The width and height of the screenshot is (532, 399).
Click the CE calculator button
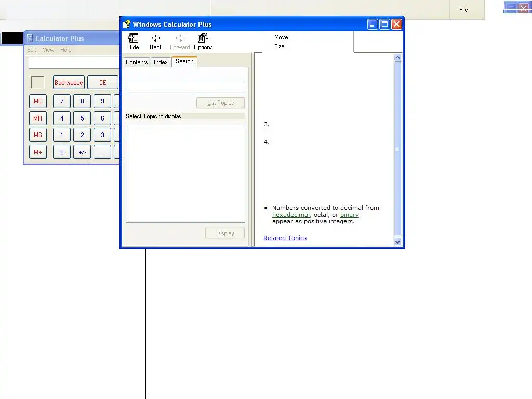pos(103,83)
